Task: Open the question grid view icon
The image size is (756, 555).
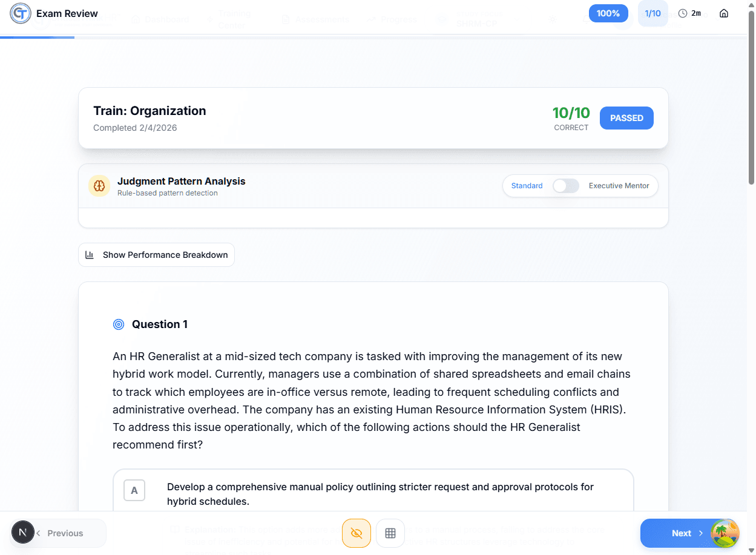Action: coord(390,533)
